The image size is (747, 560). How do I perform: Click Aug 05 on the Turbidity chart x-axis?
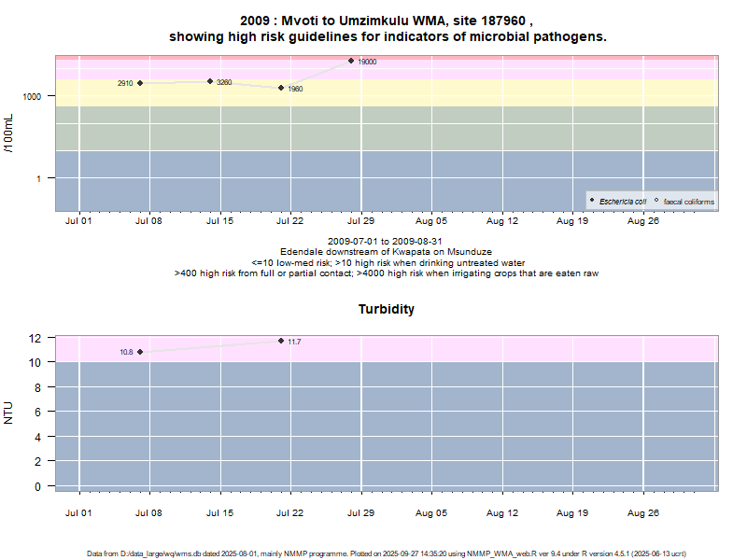[x=431, y=512]
